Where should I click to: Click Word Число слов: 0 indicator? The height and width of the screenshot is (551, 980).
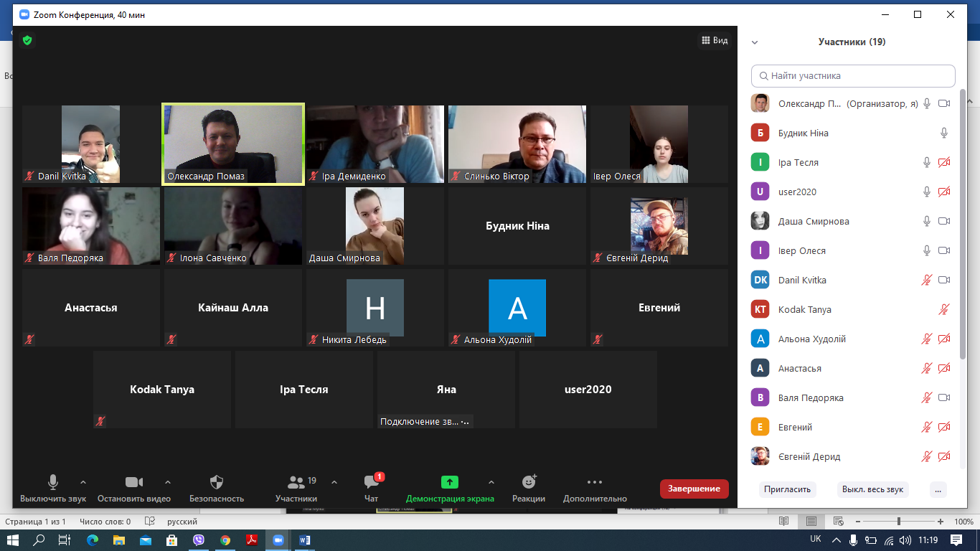pos(105,522)
